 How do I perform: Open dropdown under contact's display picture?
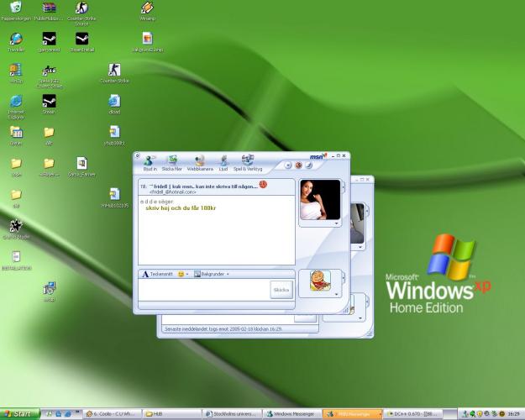pos(336,223)
